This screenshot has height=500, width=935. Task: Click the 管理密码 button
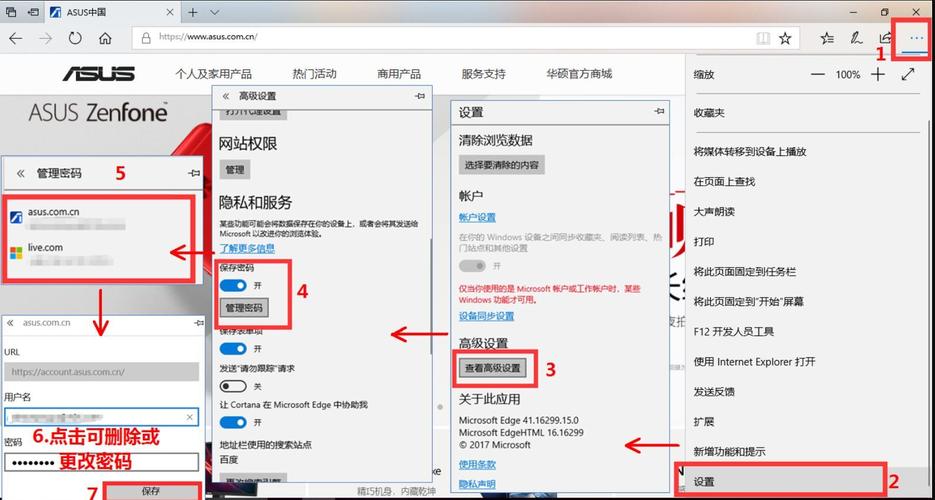point(243,308)
